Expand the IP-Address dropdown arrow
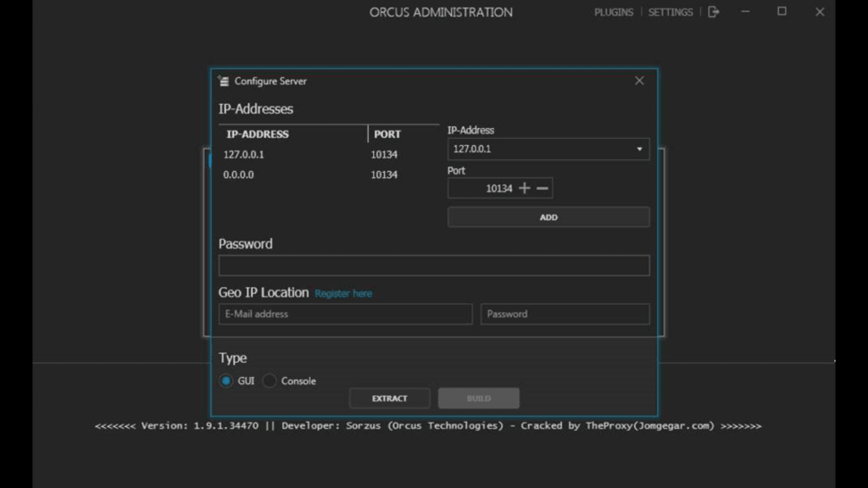Image resolution: width=868 pixels, height=488 pixels. click(x=639, y=149)
